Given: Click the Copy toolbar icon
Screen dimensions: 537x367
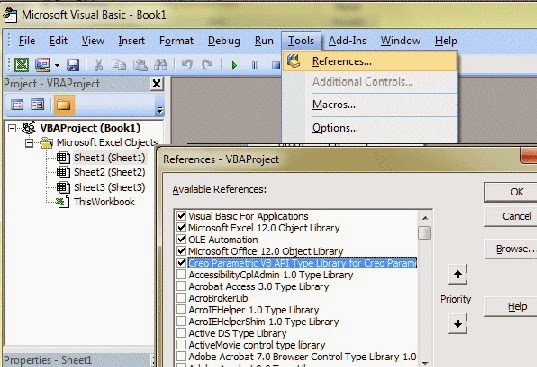Looking at the screenshot, I should [120, 65].
